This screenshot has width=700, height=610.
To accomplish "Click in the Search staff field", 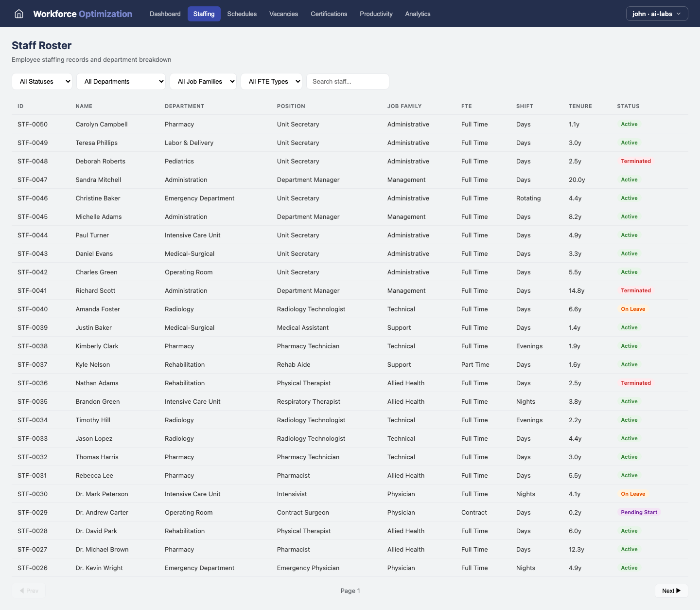I will [x=347, y=81].
